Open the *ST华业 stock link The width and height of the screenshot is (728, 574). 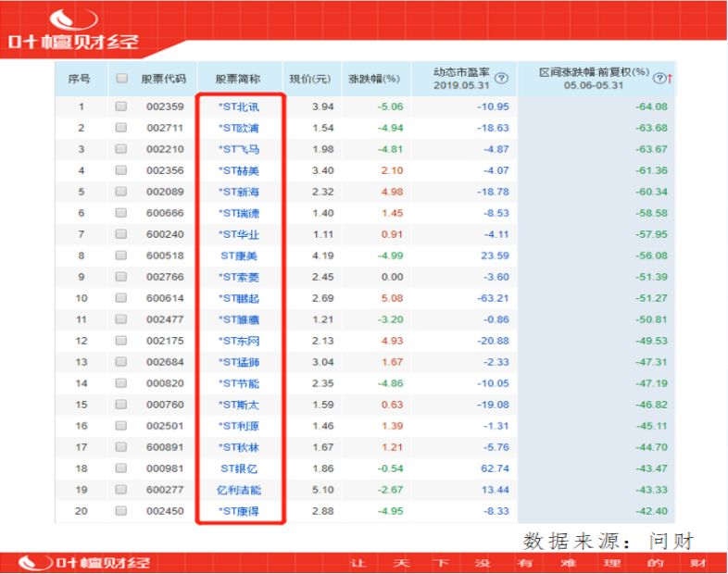tap(239, 235)
